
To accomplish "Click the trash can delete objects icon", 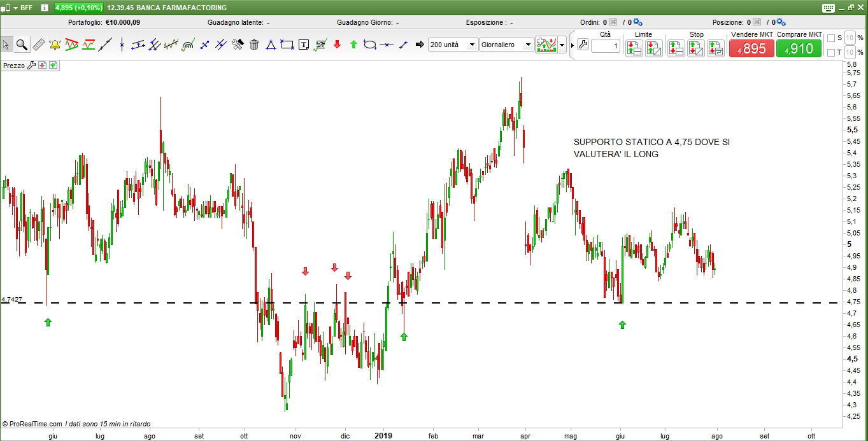I will coord(254,45).
